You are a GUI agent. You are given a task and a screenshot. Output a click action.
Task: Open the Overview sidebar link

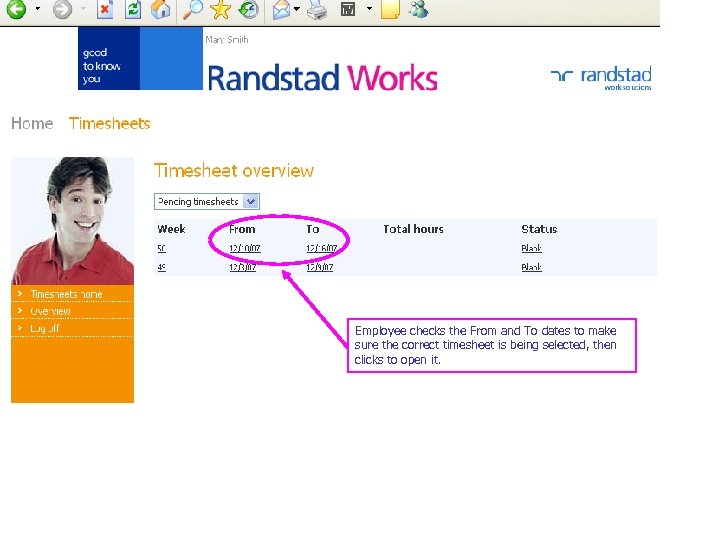pyautogui.click(x=50, y=311)
